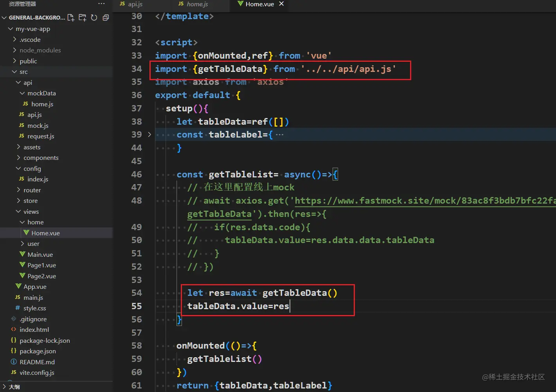Expand the public folder
This screenshot has height=392, width=556.
14,61
